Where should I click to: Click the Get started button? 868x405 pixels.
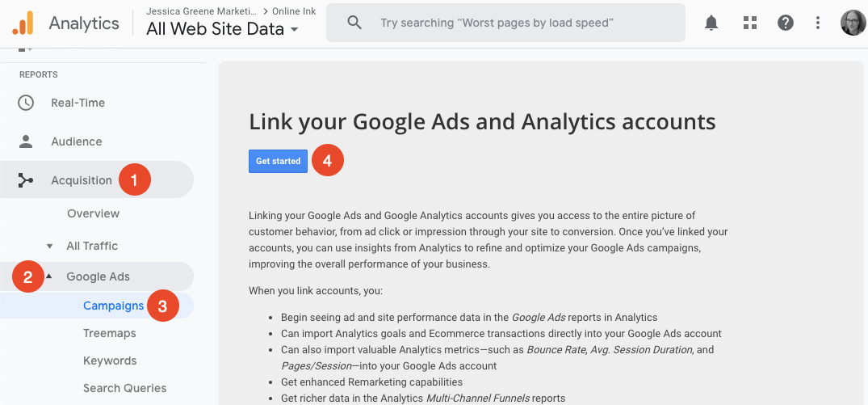tap(278, 161)
